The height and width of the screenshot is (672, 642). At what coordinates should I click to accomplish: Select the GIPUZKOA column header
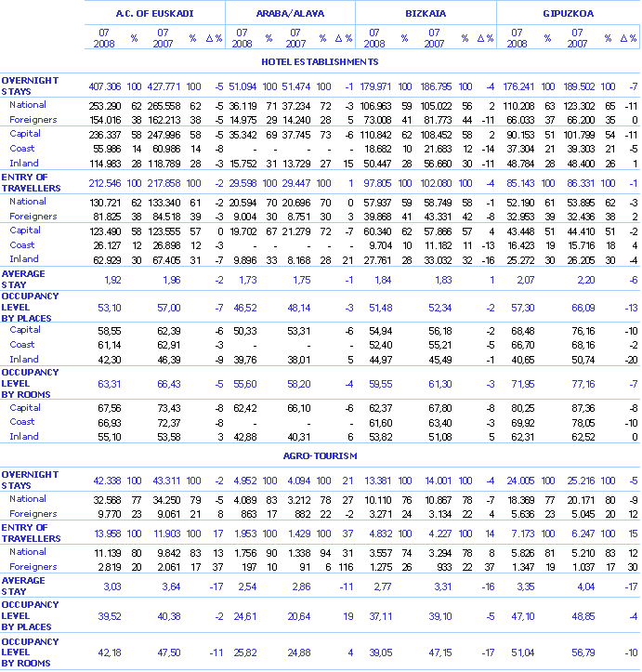point(568,13)
